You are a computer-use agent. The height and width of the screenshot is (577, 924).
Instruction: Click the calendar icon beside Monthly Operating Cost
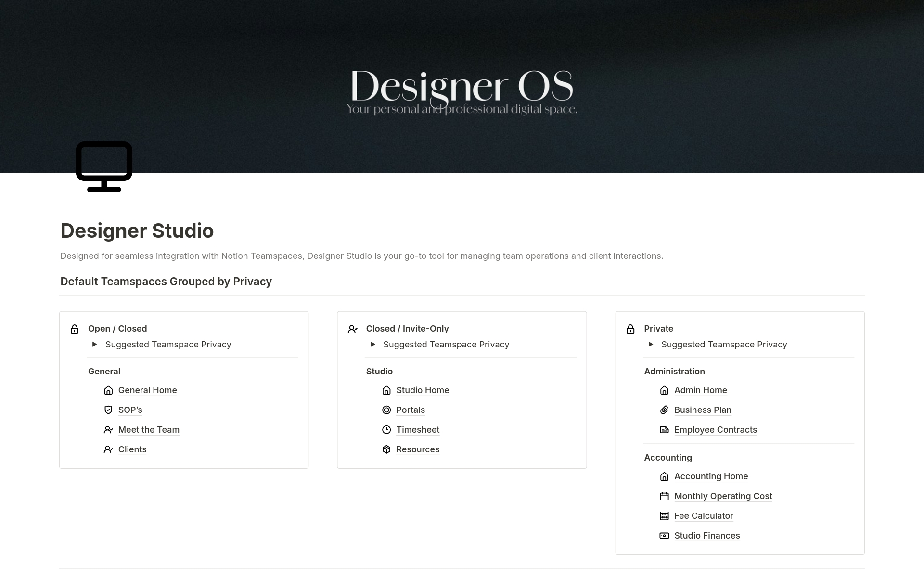(x=664, y=496)
